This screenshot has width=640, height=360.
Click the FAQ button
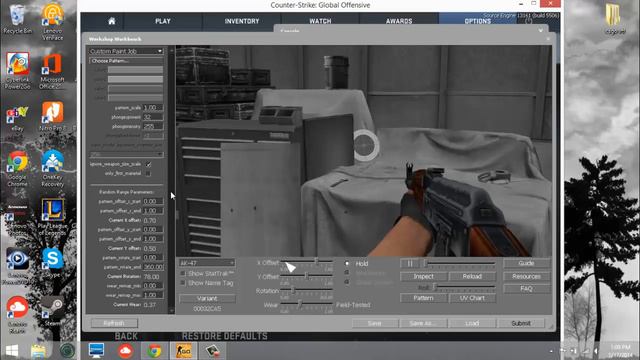click(x=527, y=289)
